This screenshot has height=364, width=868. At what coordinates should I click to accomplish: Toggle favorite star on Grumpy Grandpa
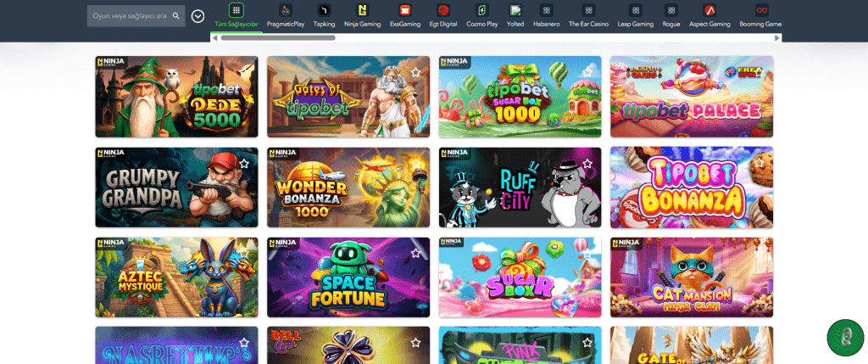tap(244, 163)
